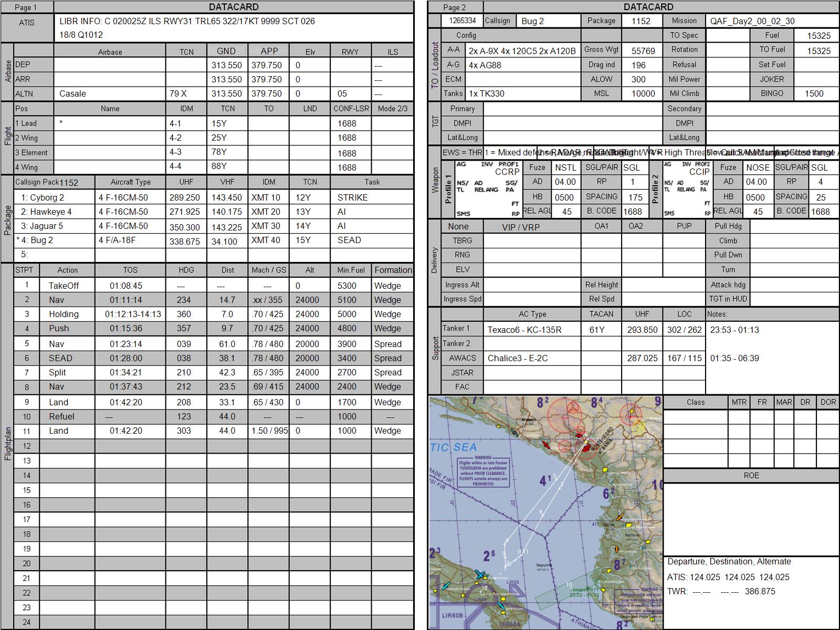Select package entry 1: Cyborg 2

pyautogui.click(x=43, y=197)
